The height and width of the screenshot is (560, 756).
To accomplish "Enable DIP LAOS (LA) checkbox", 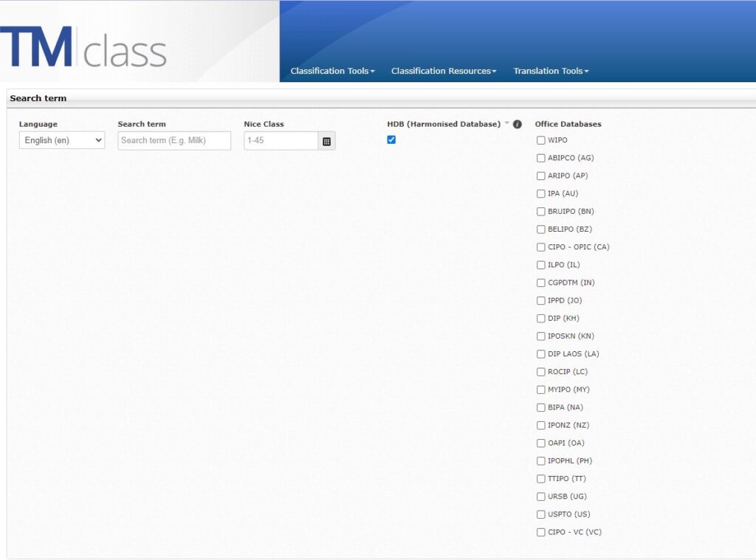I will click(x=541, y=354).
